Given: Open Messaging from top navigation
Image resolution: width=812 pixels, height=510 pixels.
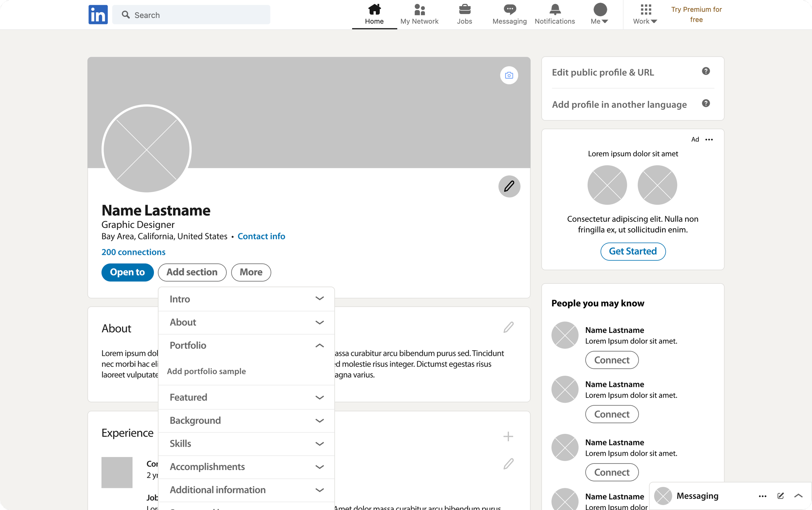Looking at the screenshot, I should (x=509, y=14).
